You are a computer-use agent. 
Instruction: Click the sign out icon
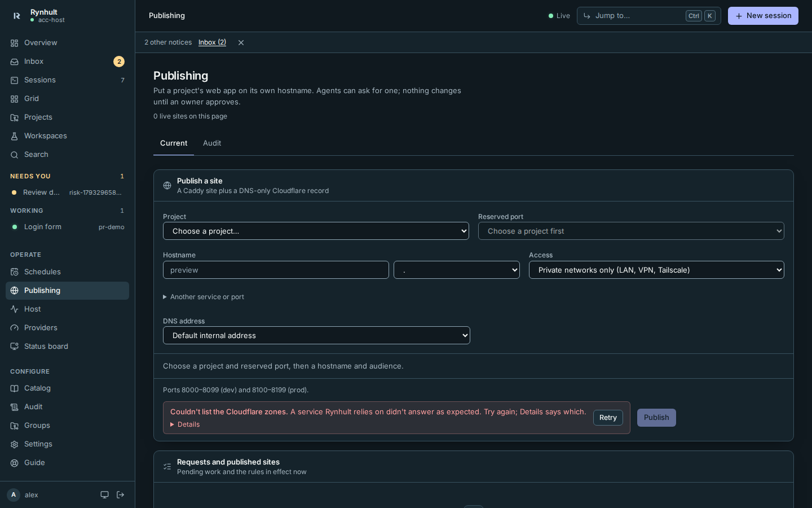click(x=120, y=495)
